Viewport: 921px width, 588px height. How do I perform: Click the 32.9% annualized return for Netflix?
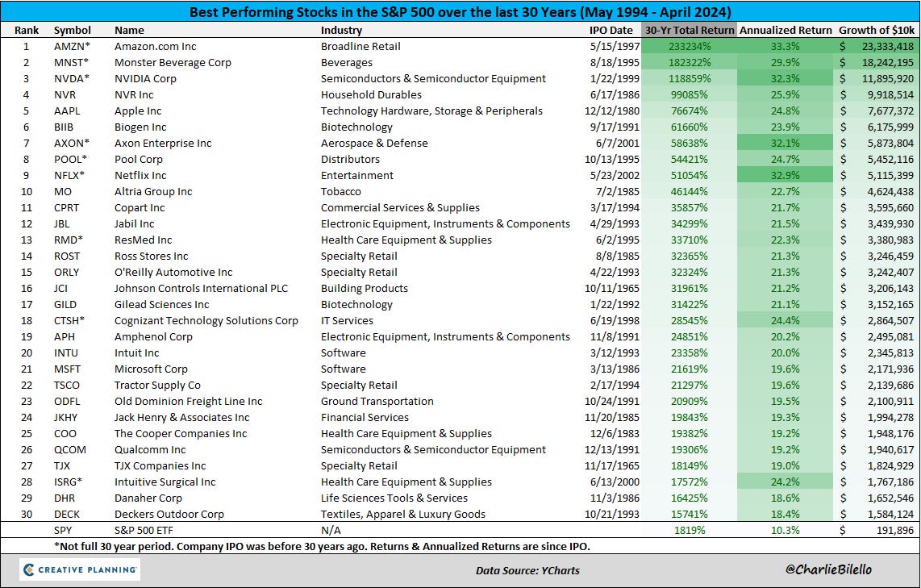[786, 176]
